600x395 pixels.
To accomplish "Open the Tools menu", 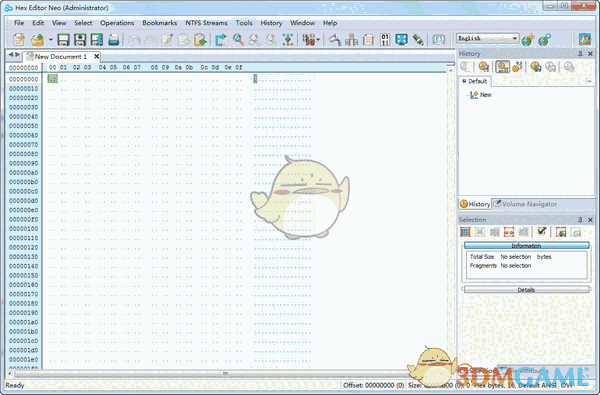I will [244, 23].
